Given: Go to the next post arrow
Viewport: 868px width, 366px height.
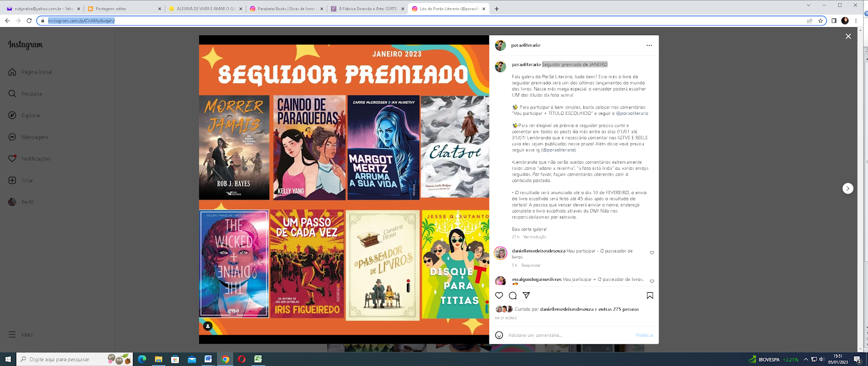Looking at the screenshot, I should [x=848, y=188].
